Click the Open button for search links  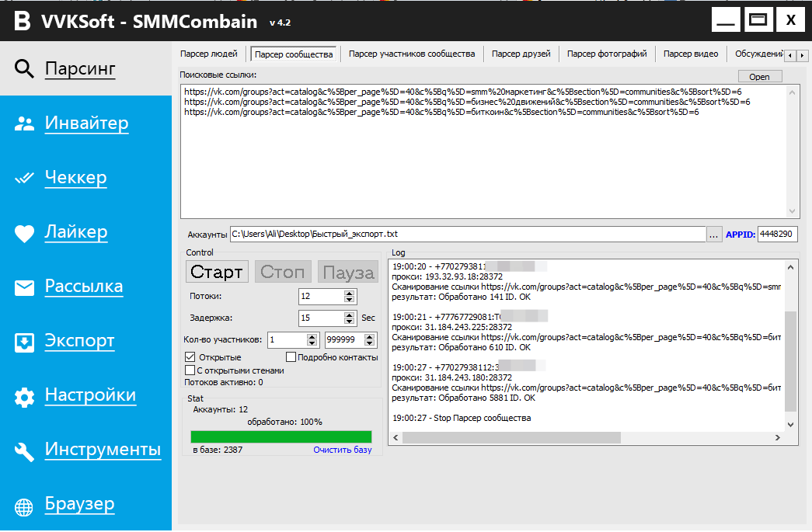tap(759, 77)
